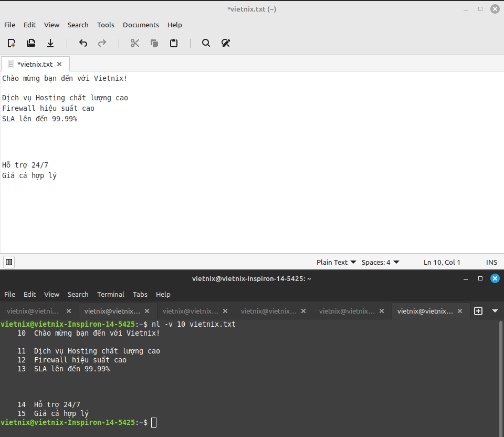
Task: Click editor line 'Dịch vụ Hosting chất lượng cao'
Action: pyautogui.click(x=65, y=98)
